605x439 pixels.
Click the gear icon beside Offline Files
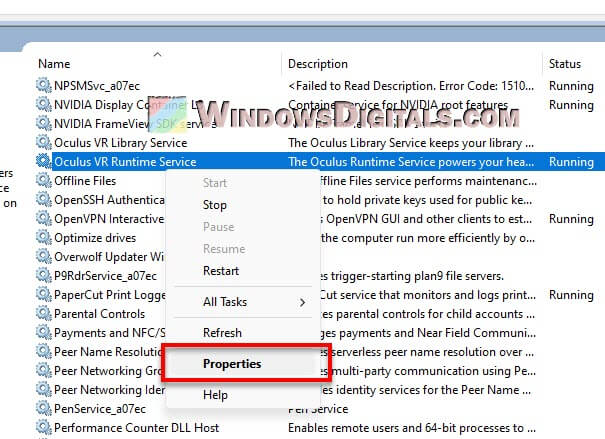pyautogui.click(x=44, y=181)
